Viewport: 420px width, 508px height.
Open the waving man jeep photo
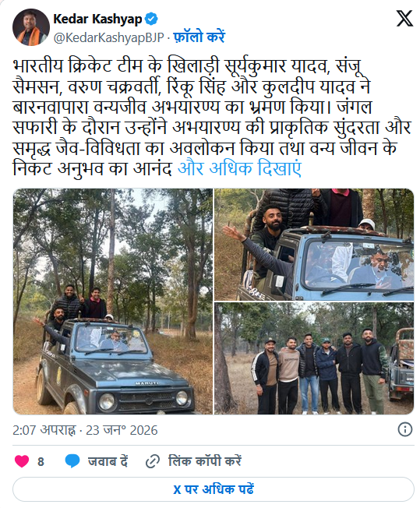[314, 245]
